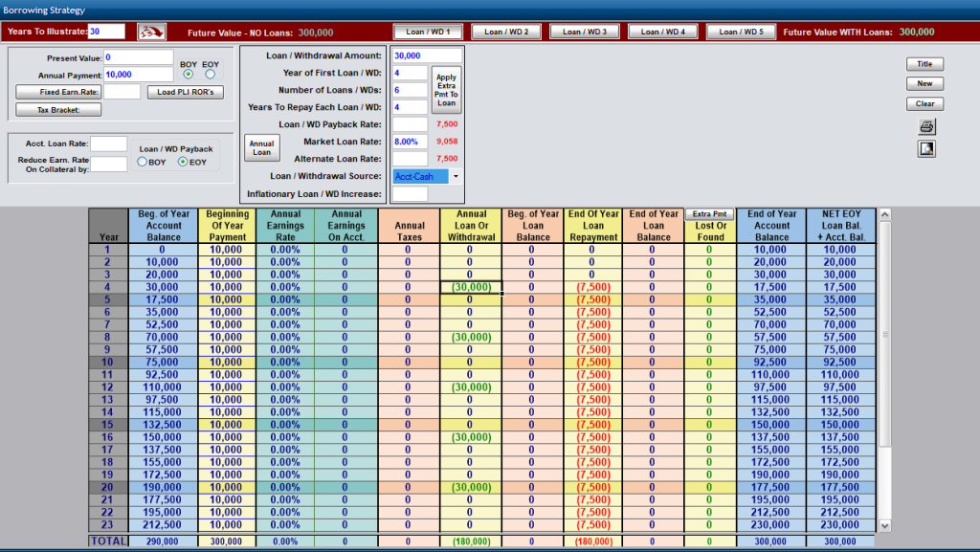Switch to Loan / WD 2 tab
Image resolution: width=980 pixels, height=552 pixels.
tap(506, 32)
